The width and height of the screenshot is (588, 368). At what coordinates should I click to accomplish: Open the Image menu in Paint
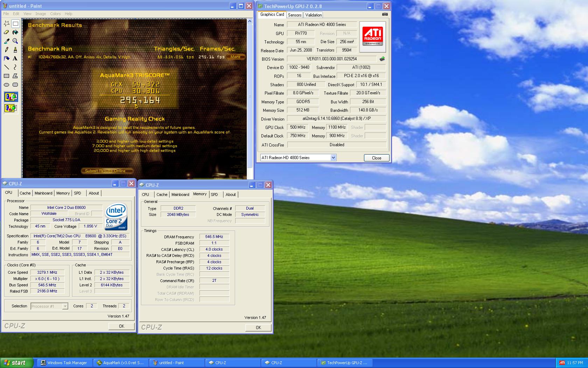(41, 14)
